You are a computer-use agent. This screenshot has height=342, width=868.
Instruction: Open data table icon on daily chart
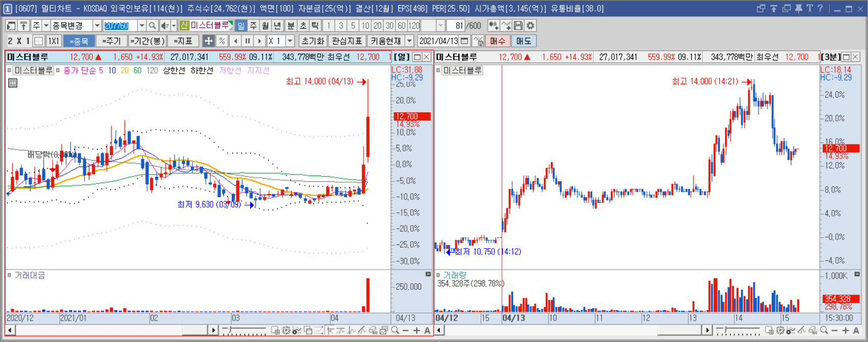pos(13,83)
